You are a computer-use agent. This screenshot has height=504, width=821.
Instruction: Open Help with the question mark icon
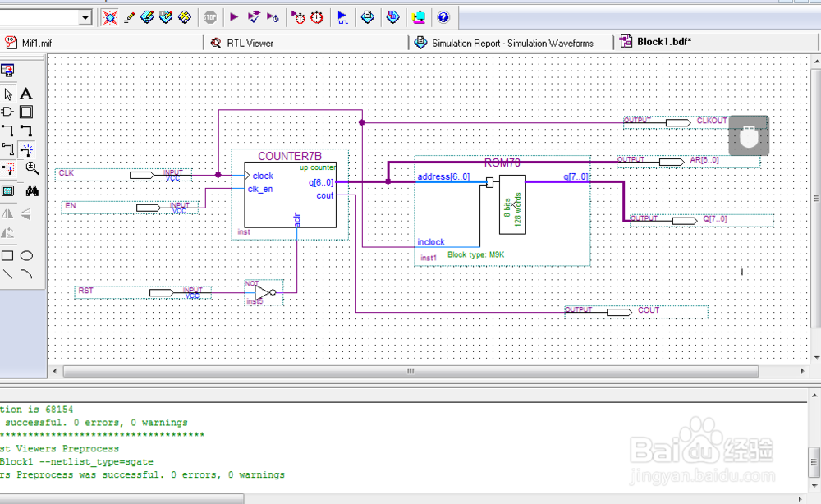point(443,17)
